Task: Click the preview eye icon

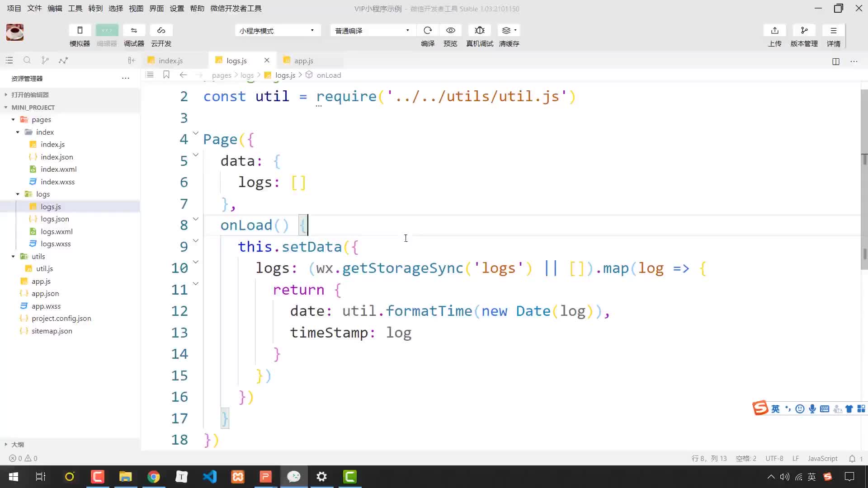Action: click(450, 30)
